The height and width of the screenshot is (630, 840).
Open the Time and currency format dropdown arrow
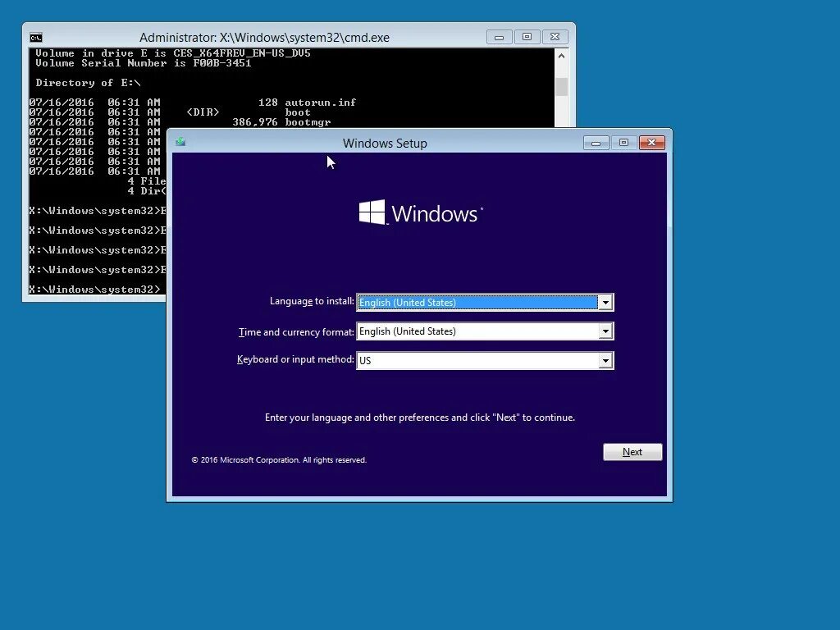tap(605, 331)
